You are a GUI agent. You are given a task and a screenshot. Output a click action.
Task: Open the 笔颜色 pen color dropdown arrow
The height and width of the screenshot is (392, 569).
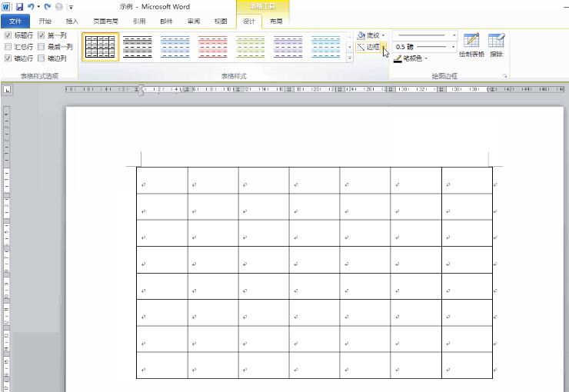(426, 58)
